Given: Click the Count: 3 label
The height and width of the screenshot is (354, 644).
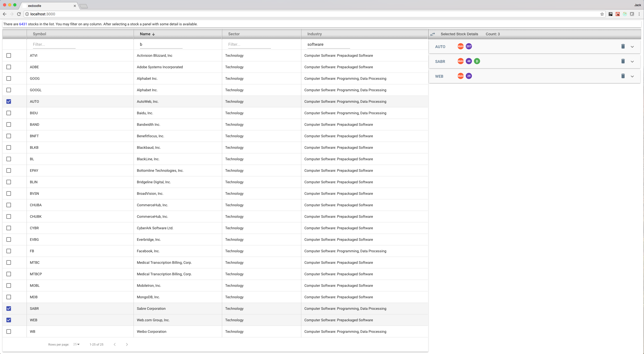Looking at the screenshot, I should (493, 34).
